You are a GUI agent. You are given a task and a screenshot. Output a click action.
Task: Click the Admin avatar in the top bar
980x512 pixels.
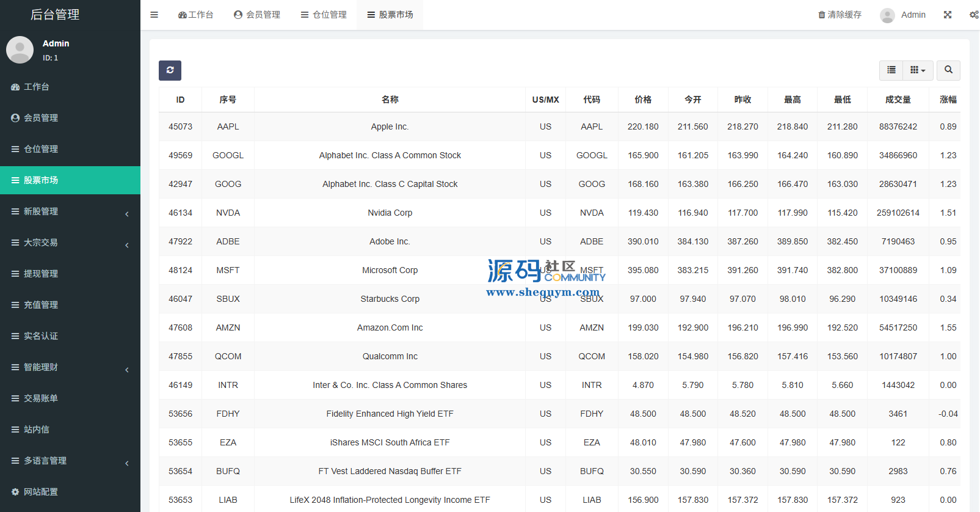click(887, 15)
